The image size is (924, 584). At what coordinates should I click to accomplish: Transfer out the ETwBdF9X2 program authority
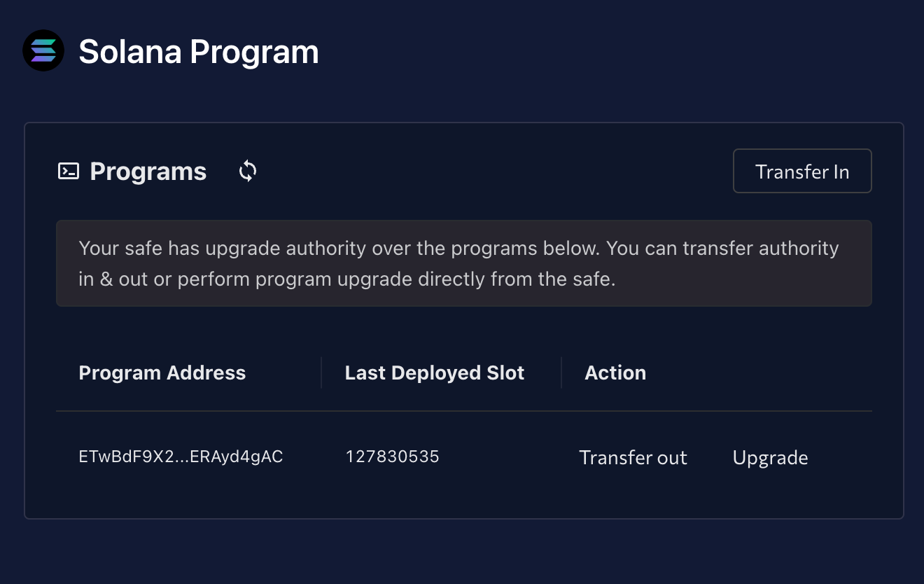[x=633, y=457]
